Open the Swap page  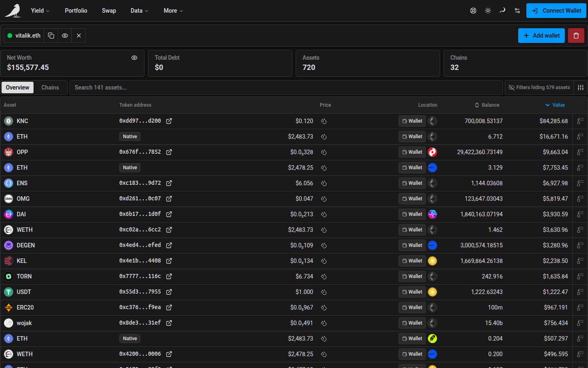coord(109,11)
